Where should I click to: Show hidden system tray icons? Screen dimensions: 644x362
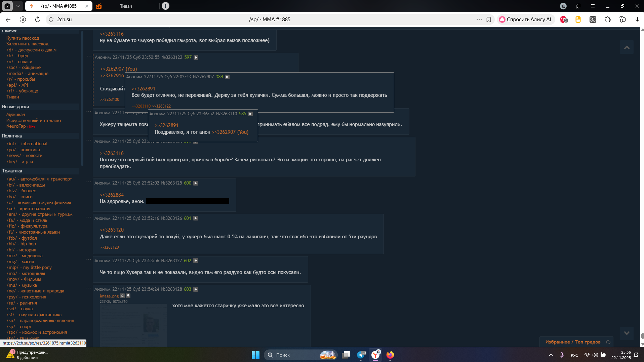551,355
